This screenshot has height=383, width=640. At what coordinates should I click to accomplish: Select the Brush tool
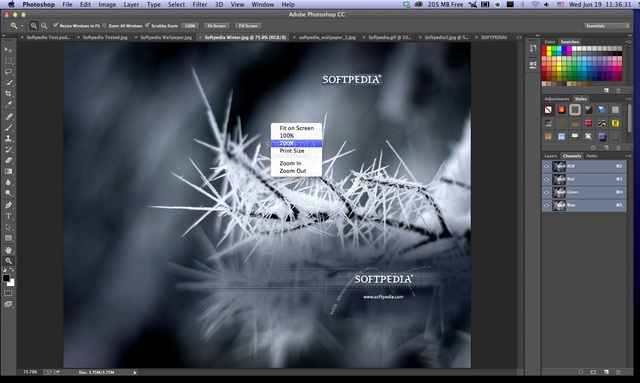click(8, 127)
